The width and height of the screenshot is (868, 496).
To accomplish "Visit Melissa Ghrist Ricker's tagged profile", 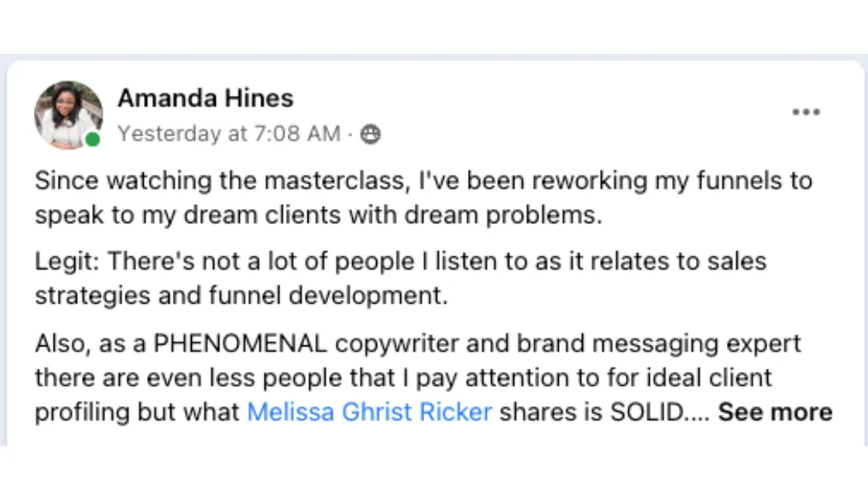I will pos(370,412).
